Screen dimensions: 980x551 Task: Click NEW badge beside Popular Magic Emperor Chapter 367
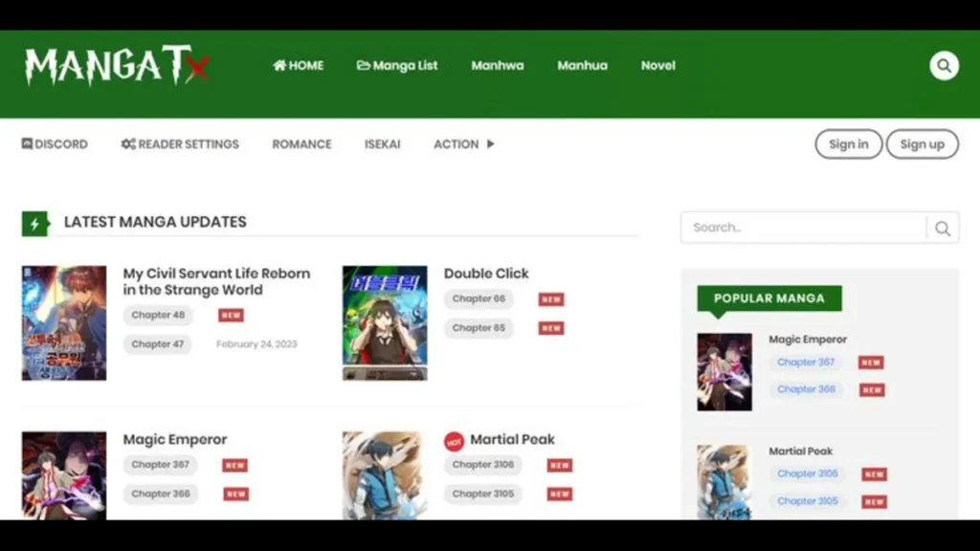pos(871,363)
